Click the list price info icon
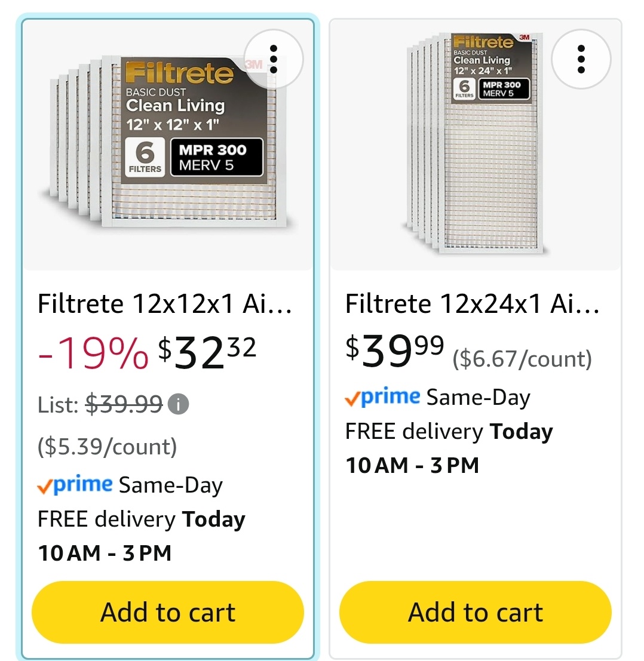Image resolution: width=644 pixels, height=661 pixels. tap(178, 405)
